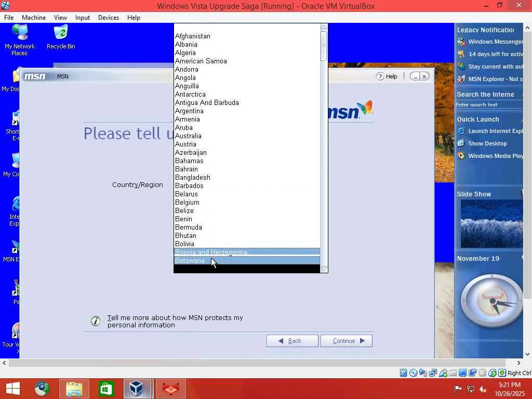Viewport: 532px width, 399px height.
Task: Open the View menu
Action: [60, 18]
